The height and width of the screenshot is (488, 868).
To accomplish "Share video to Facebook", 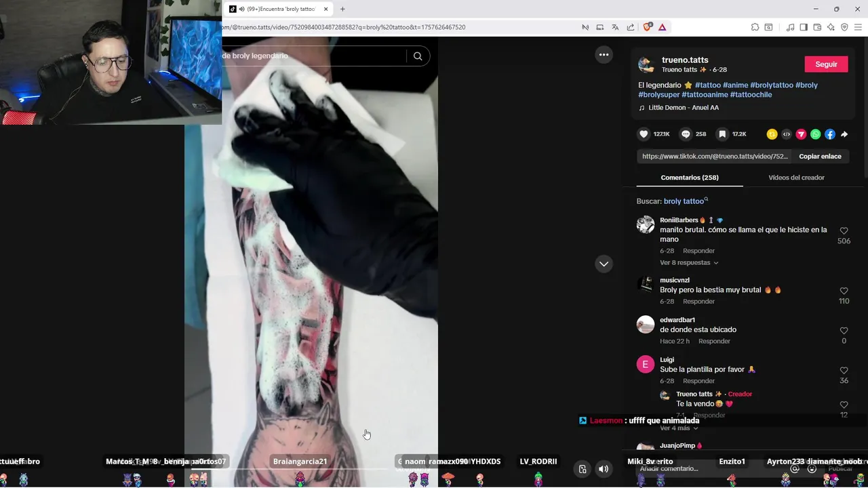I will coord(830,134).
